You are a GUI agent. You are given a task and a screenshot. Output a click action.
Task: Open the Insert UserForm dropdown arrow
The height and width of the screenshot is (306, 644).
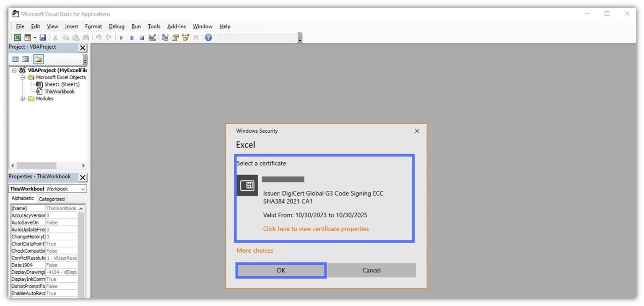[x=35, y=37]
